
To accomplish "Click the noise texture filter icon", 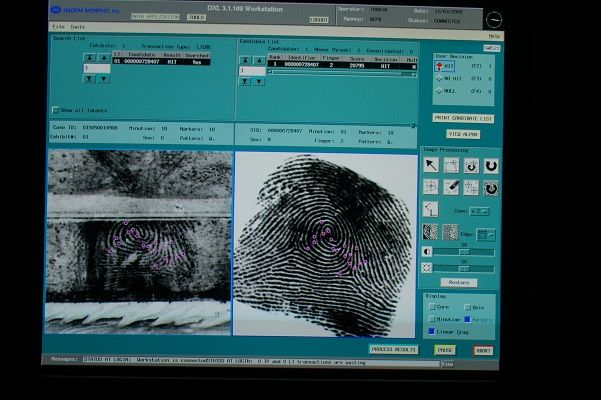I will click(450, 232).
